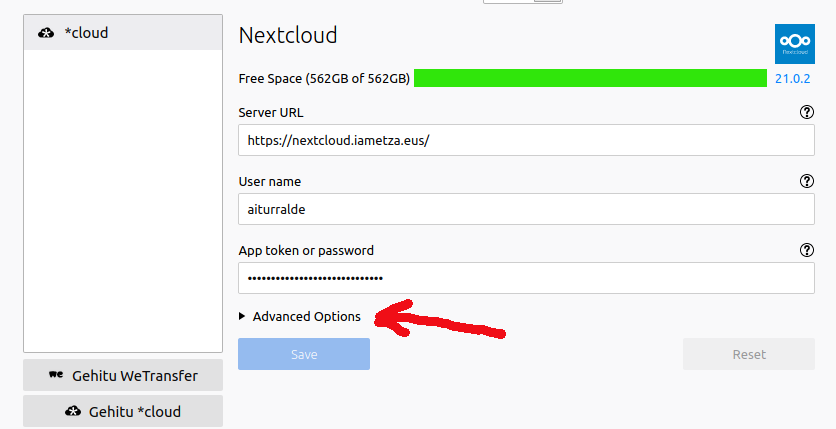Click the Free Space label text
The width and height of the screenshot is (836, 429).
click(324, 78)
